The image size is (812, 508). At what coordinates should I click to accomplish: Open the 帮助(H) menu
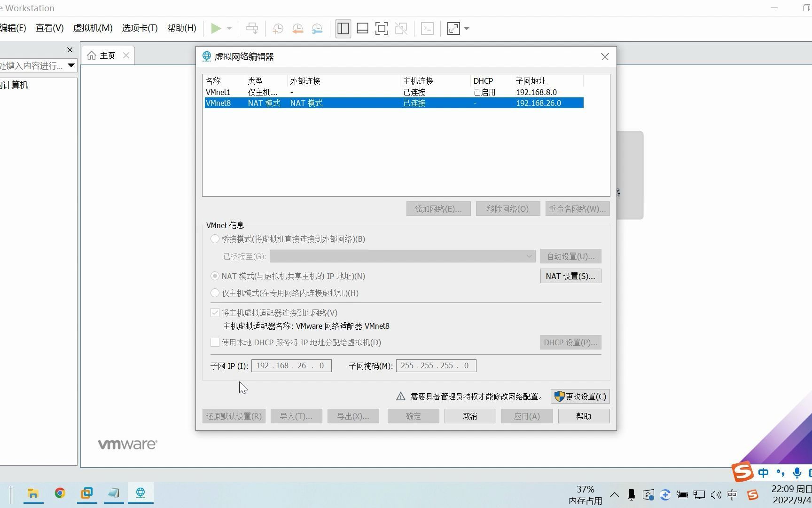(x=181, y=28)
